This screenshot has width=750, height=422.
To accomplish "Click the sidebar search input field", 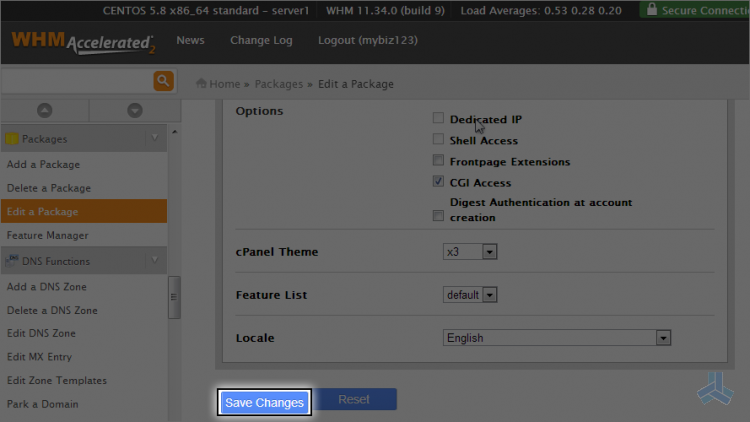I will [77, 81].
